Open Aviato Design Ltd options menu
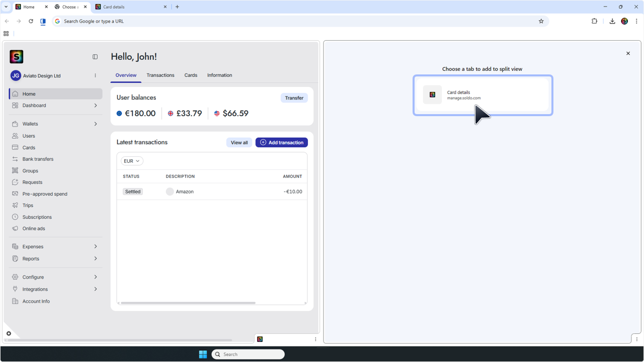The image size is (644, 362). point(95,76)
